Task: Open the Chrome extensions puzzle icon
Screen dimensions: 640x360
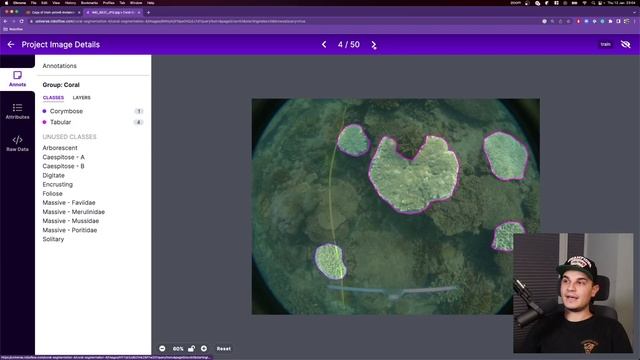Action: (610, 21)
